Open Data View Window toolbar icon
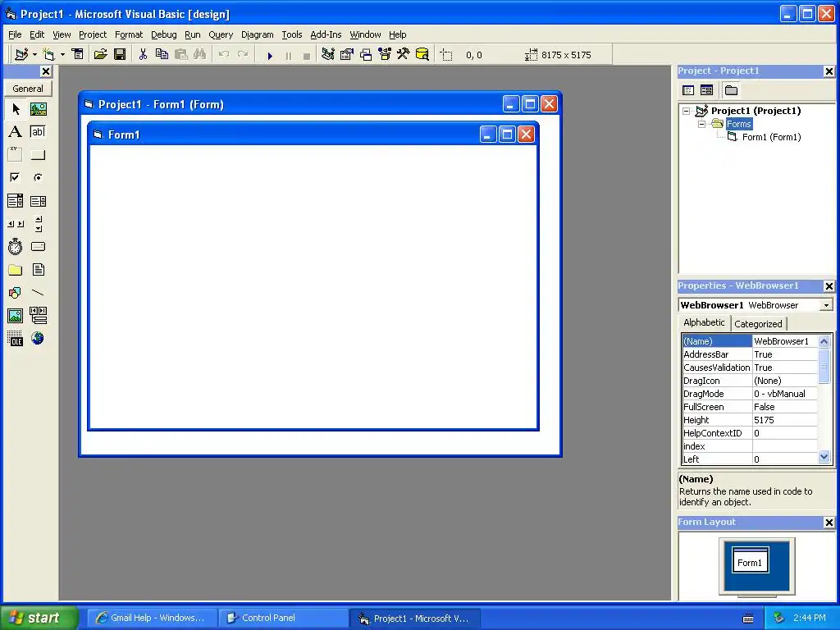Viewport: 840px width, 630px height. click(422, 55)
